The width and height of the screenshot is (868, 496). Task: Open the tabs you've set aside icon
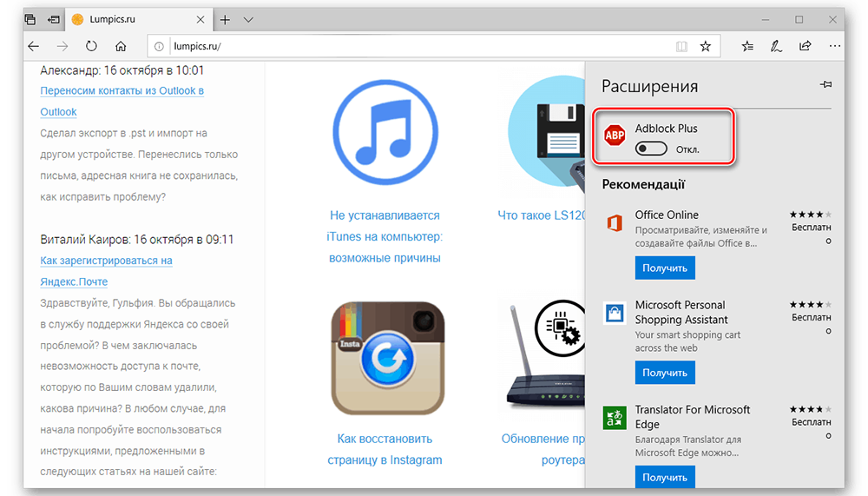(30, 19)
